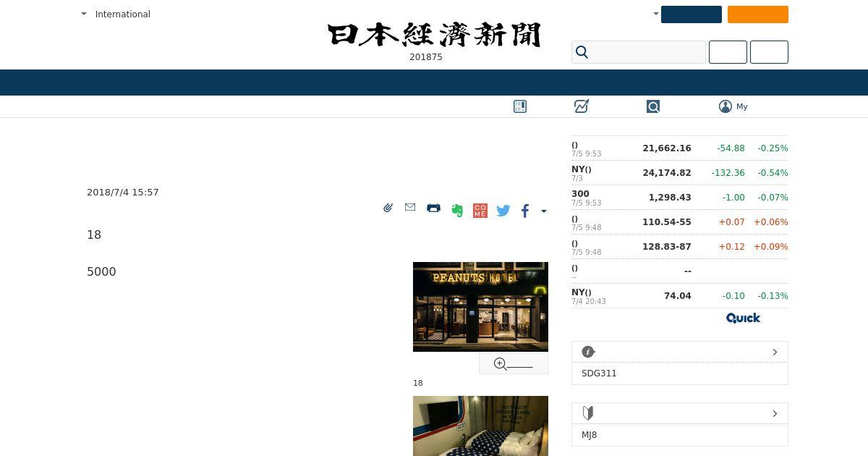Click the 1,298.43 index value
Screen dimensions: 868x456
(670, 198)
